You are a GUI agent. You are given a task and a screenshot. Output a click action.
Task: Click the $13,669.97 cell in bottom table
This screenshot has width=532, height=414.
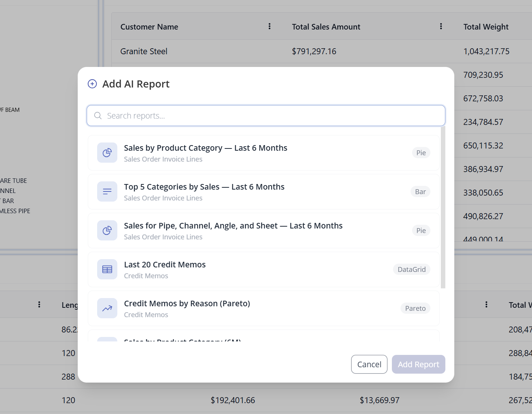pyautogui.click(x=380, y=400)
